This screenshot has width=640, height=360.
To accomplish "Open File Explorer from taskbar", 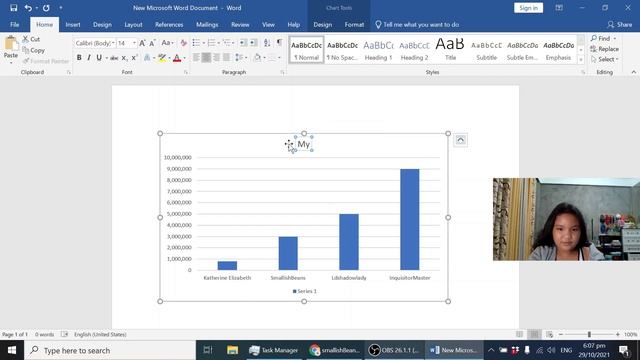I will (x=232, y=350).
